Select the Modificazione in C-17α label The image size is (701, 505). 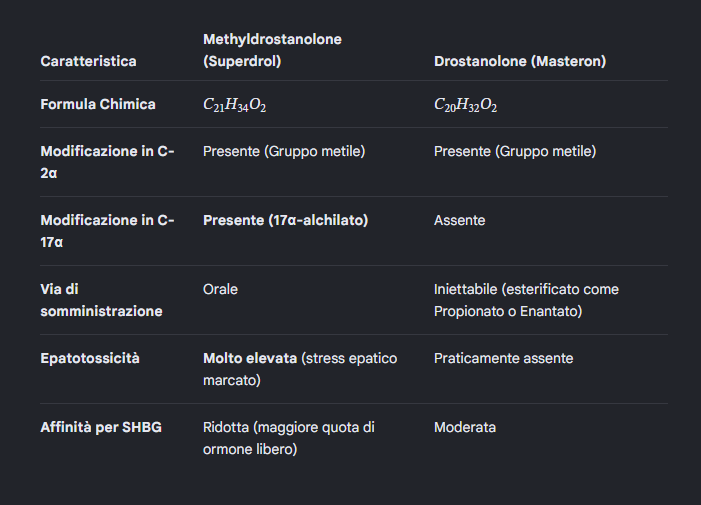(107, 231)
